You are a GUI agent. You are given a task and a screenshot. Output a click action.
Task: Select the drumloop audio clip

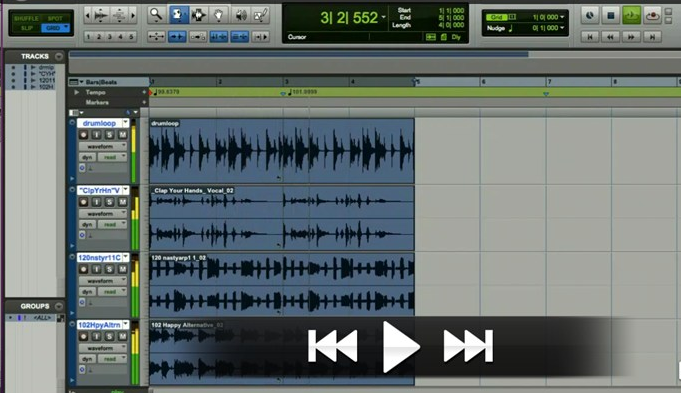tap(282, 151)
